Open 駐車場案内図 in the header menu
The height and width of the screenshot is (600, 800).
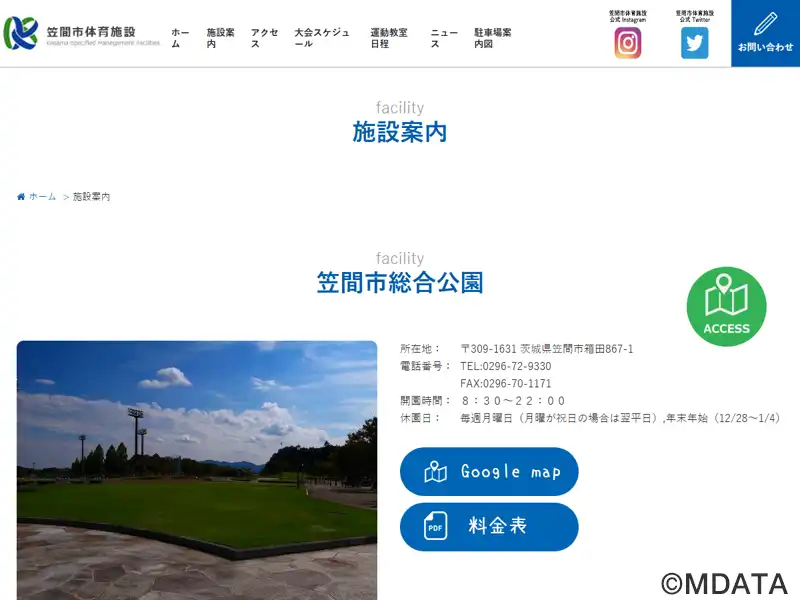(492, 38)
